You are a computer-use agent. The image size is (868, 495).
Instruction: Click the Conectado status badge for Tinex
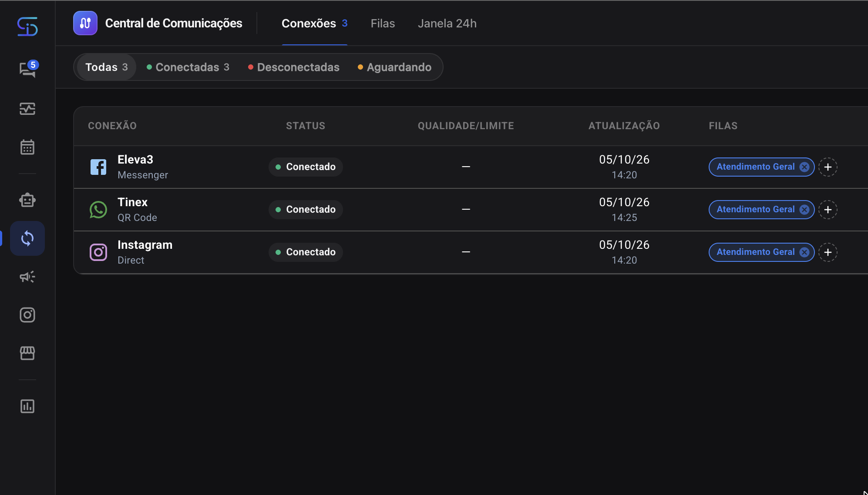tap(306, 210)
